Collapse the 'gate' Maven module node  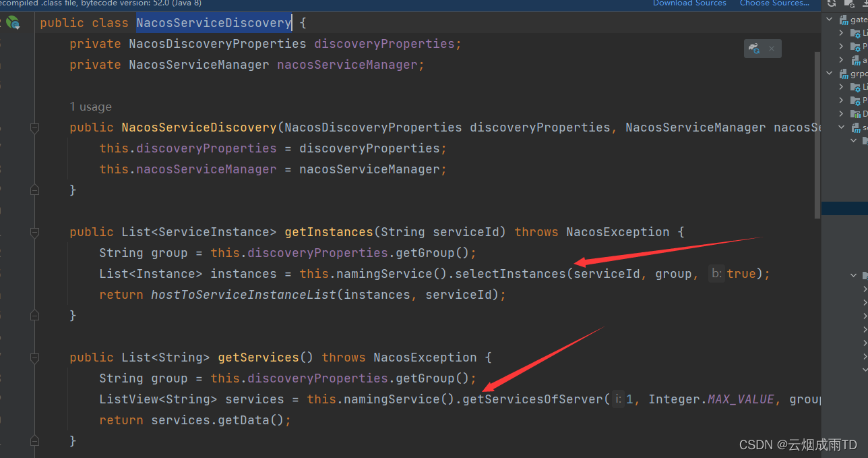point(830,20)
